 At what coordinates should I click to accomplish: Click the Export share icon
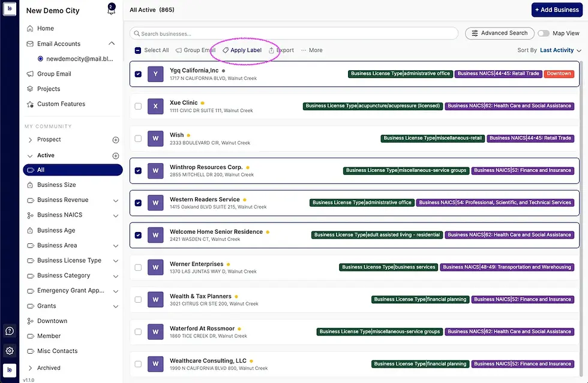coord(271,50)
